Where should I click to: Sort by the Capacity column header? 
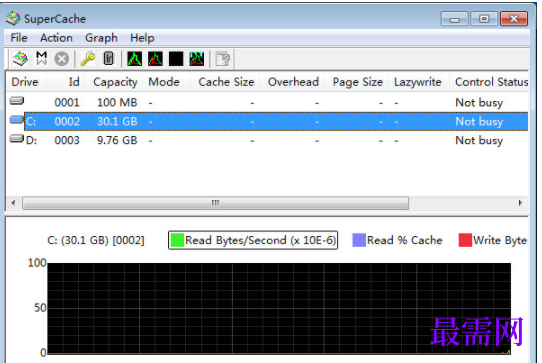[x=114, y=82]
